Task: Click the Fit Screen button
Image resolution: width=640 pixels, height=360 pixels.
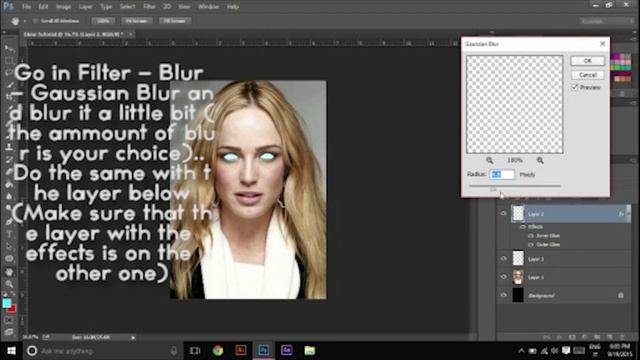Action: (x=136, y=21)
